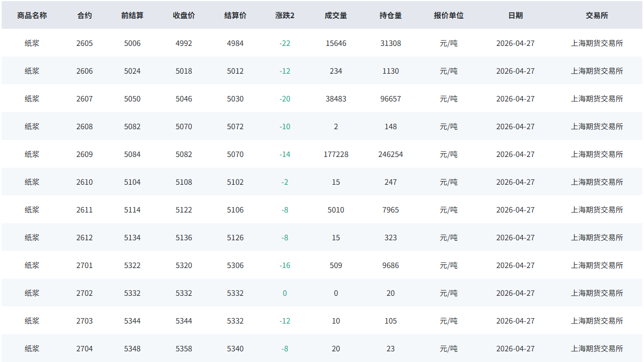The height and width of the screenshot is (362, 644).
Task: Click open interest value 246254
Action: (390, 154)
